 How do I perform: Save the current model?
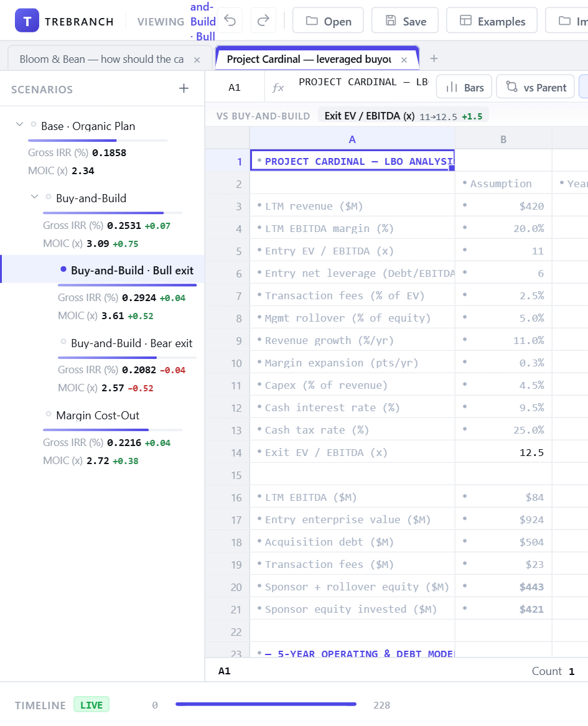[x=405, y=21]
